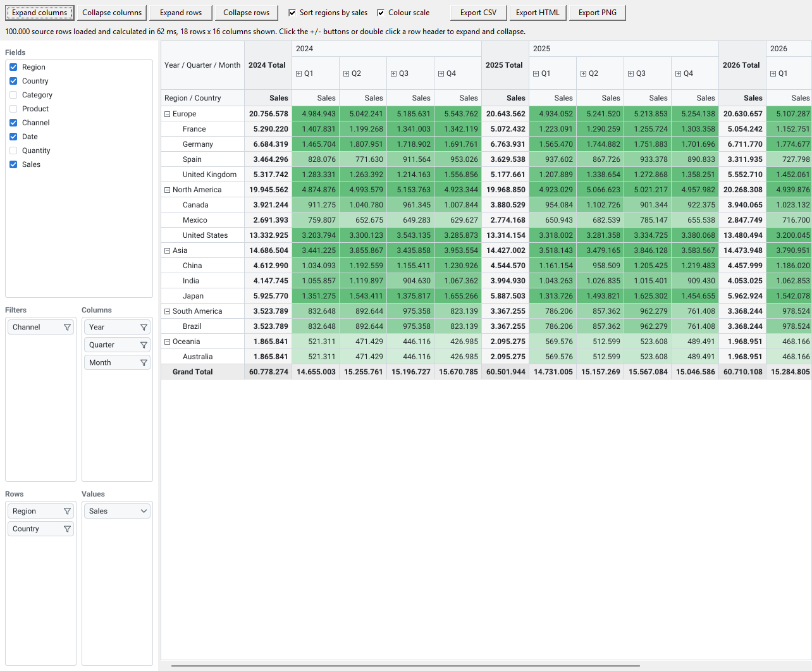Image resolution: width=812 pixels, height=671 pixels.
Task: Click the Collapse columns button
Action: point(112,13)
